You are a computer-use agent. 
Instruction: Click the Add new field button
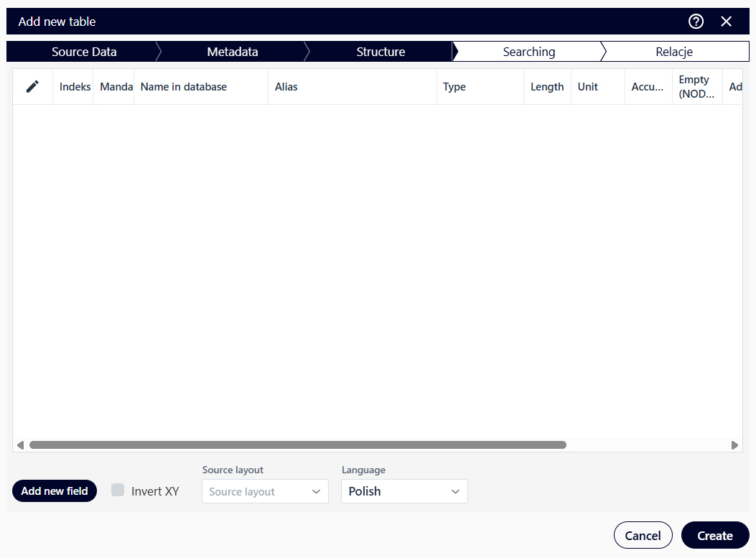coord(54,490)
